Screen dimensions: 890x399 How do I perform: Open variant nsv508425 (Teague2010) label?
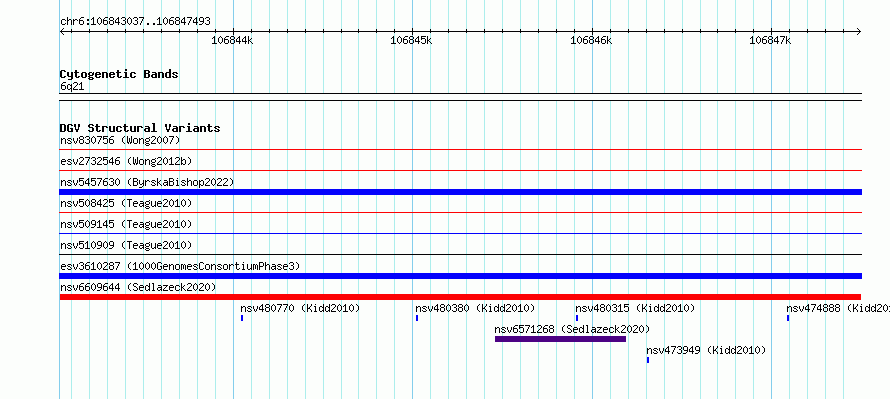click(x=126, y=203)
